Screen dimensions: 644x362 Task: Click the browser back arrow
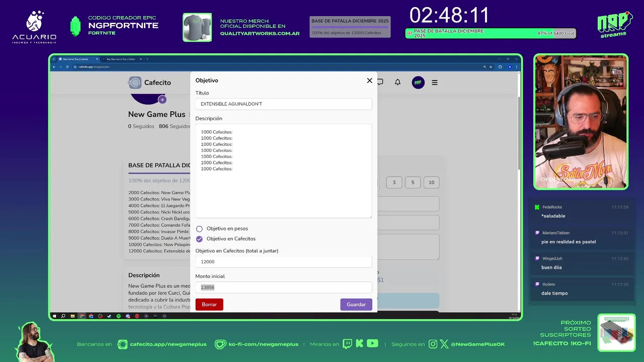[x=54, y=67]
